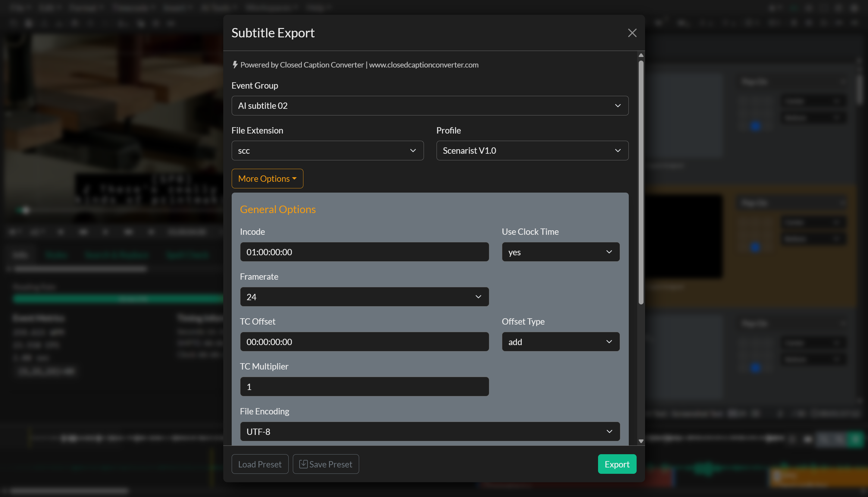This screenshot has width=868, height=497.
Task: Open the Profile dropdown showing Scenarist V1.0
Action: click(532, 150)
